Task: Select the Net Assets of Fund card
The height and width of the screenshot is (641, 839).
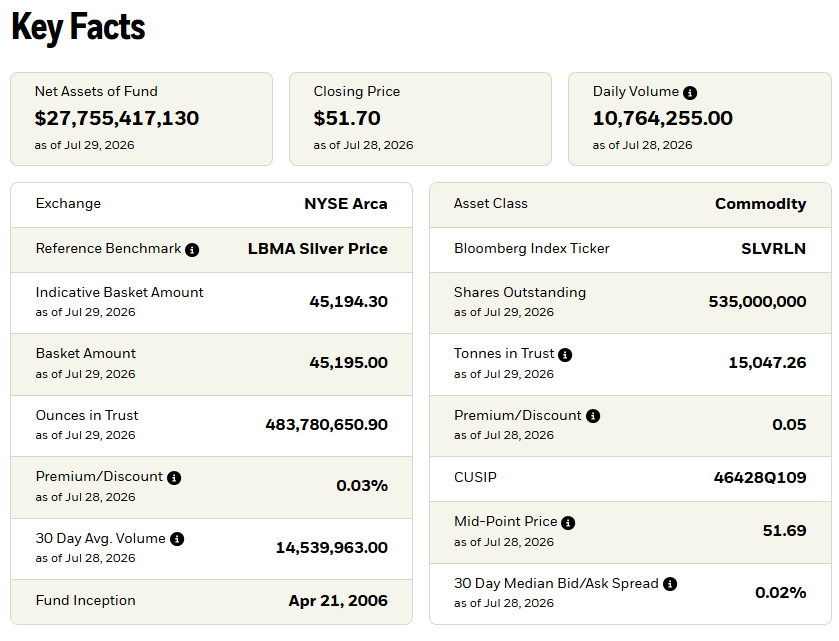Action: click(x=141, y=119)
